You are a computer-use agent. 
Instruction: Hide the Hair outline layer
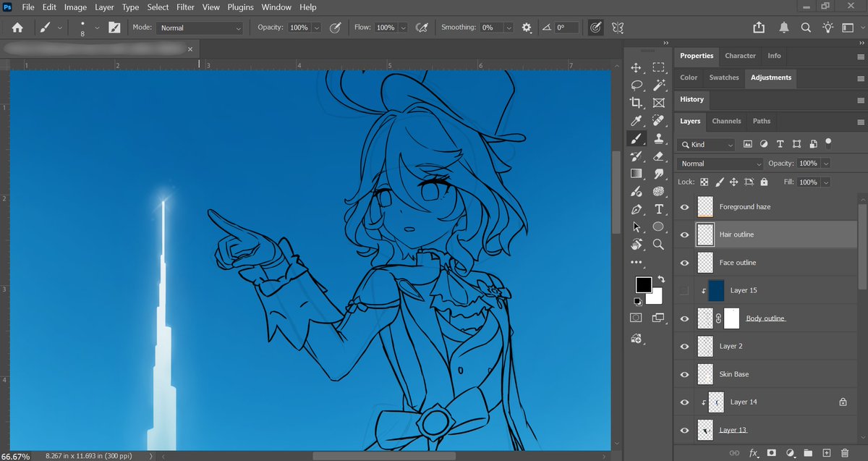[x=685, y=234]
